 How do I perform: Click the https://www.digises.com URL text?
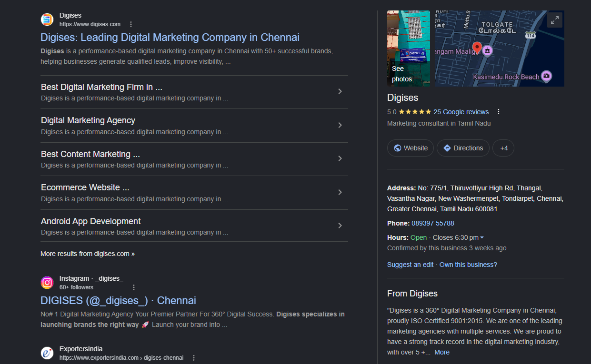[x=90, y=24]
